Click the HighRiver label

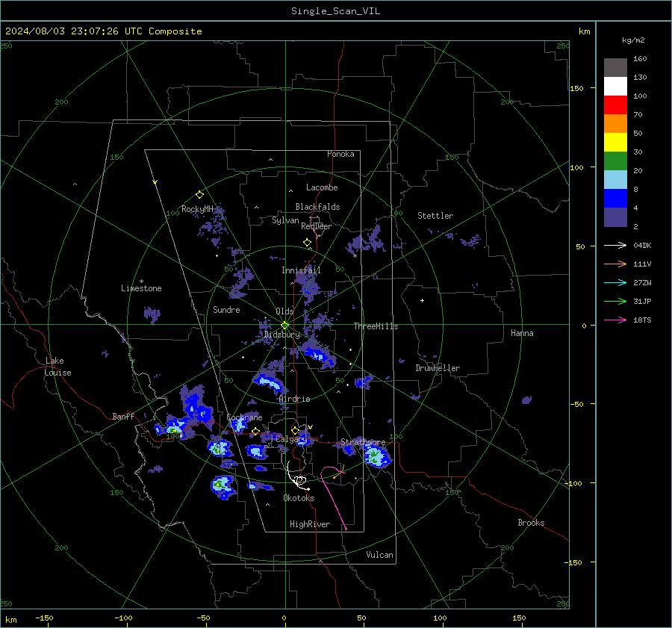pyautogui.click(x=310, y=524)
